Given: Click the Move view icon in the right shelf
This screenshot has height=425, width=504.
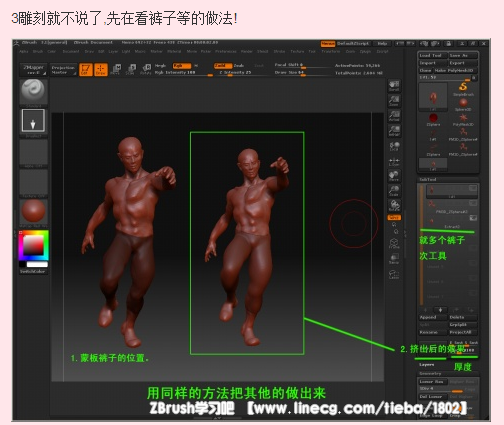Looking at the screenshot, I should point(394,176).
